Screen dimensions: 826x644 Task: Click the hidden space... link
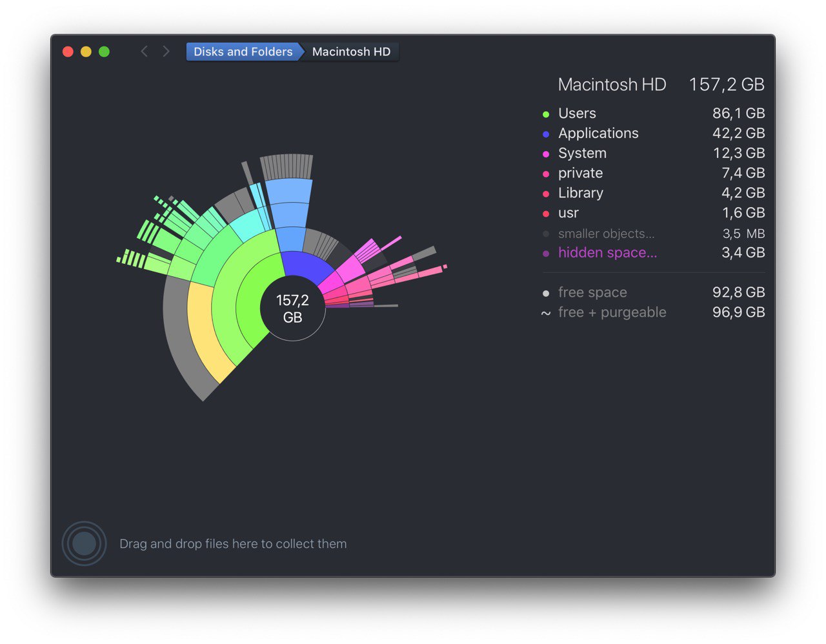607,253
